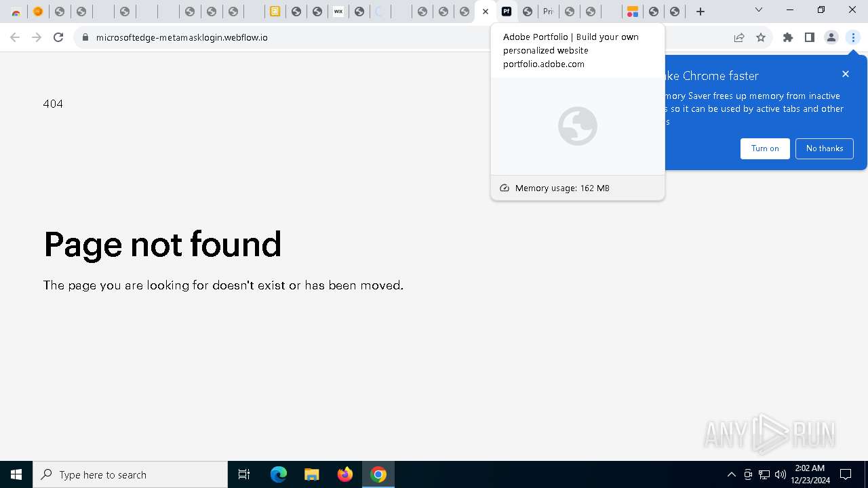The height and width of the screenshot is (488, 868).
Task: Close the Memory Saver promo bubble
Action: click(846, 74)
